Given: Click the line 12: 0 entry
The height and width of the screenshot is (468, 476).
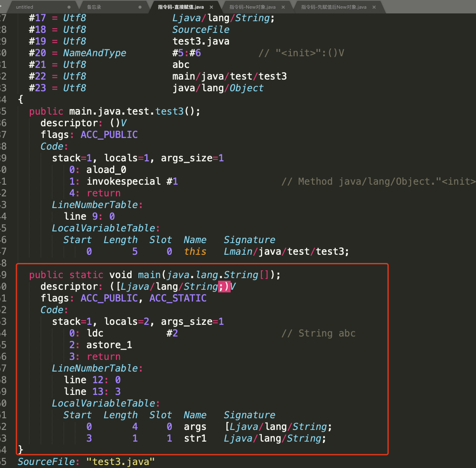Looking at the screenshot, I should click(x=92, y=380).
